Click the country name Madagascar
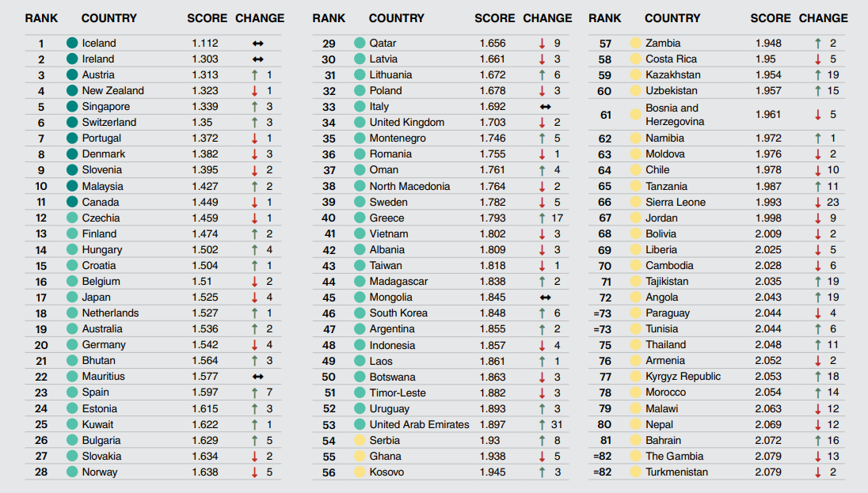The width and height of the screenshot is (868, 493). 398,281
